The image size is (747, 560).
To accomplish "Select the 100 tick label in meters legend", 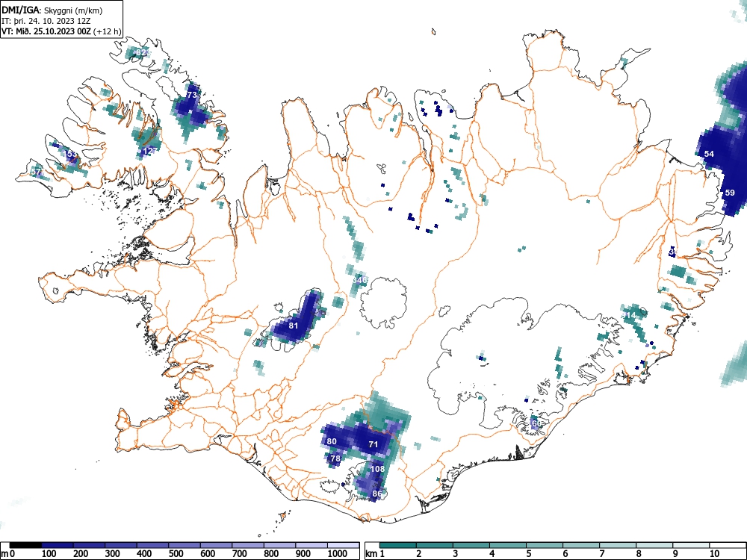I will click(x=49, y=554).
